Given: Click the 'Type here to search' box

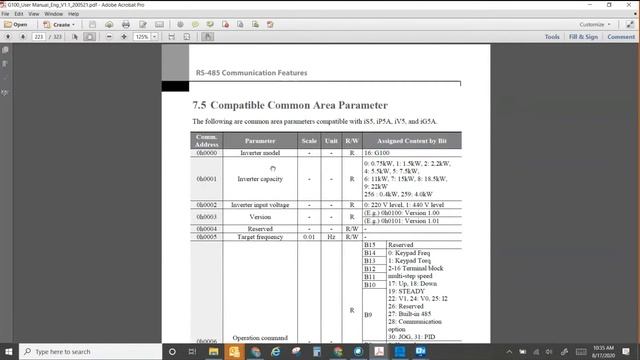Looking at the screenshot, I should click(x=91, y=351).
